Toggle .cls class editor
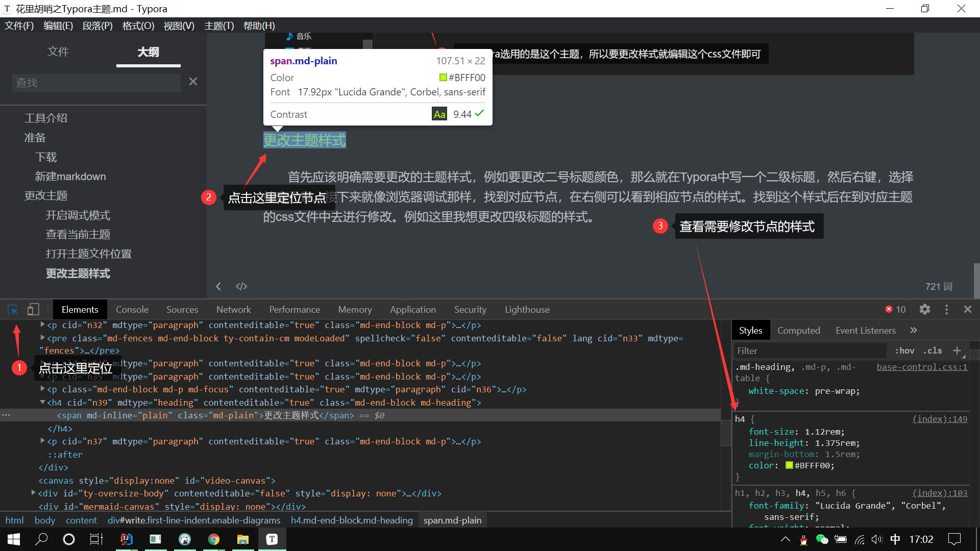This screenshot has height=551, width=980. (x=933, y=350)
